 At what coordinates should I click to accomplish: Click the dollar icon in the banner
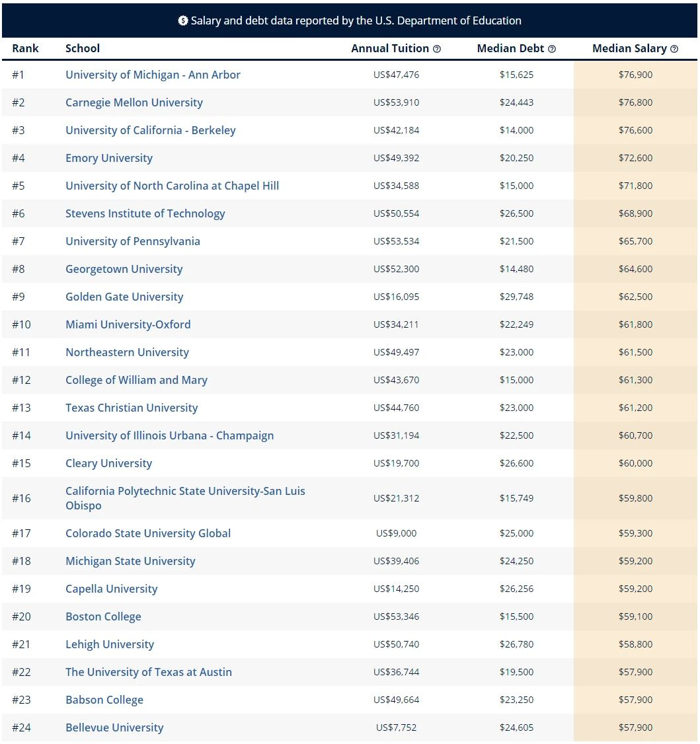pos(183,20)
